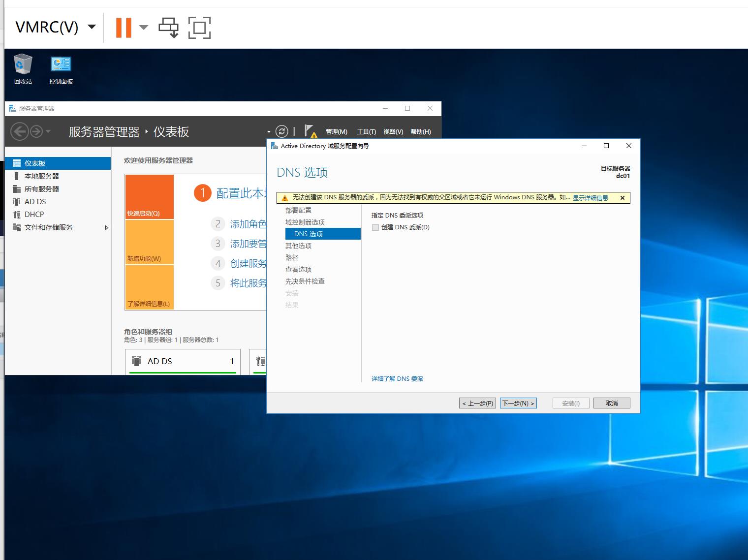Screen dimensions: 748x560
Task: Open tasks dropdown arrow beside refresh icon
Action: 269,132
